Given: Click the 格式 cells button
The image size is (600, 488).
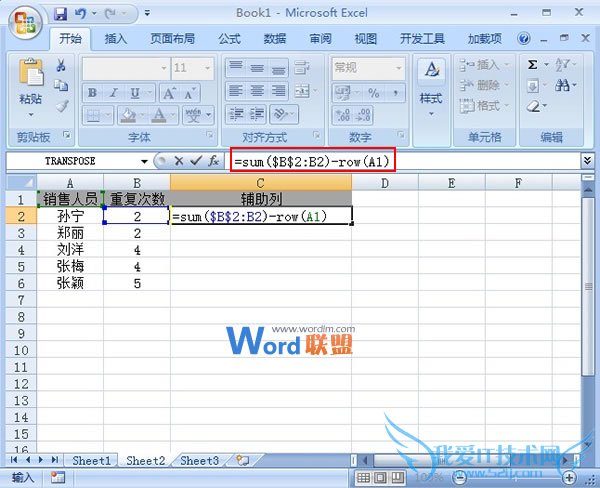Looking at the screenshot, I should tap(484, 105).
